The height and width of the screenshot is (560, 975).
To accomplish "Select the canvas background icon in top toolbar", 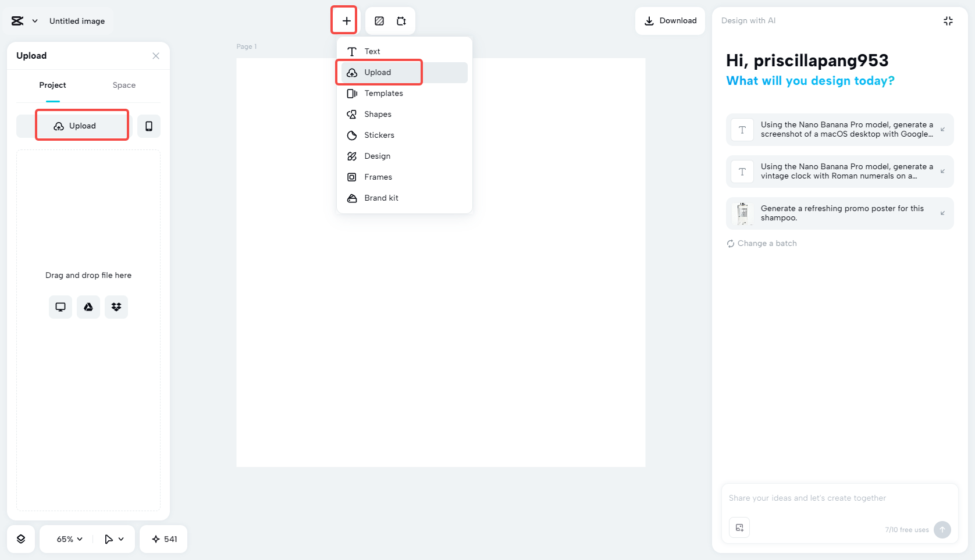I will click(x=379, y=20).
